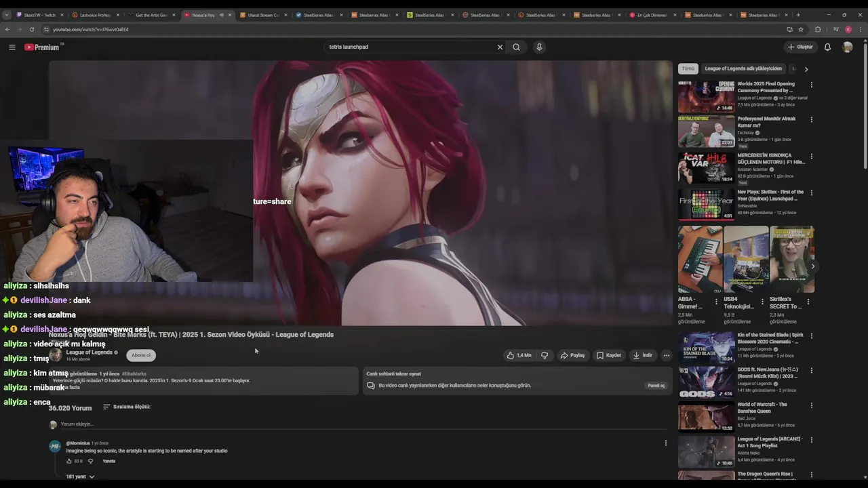Open the League of Legends channel avatar
Image resolution: width=868 pixels, height=488 pixels.
[56, 355]
